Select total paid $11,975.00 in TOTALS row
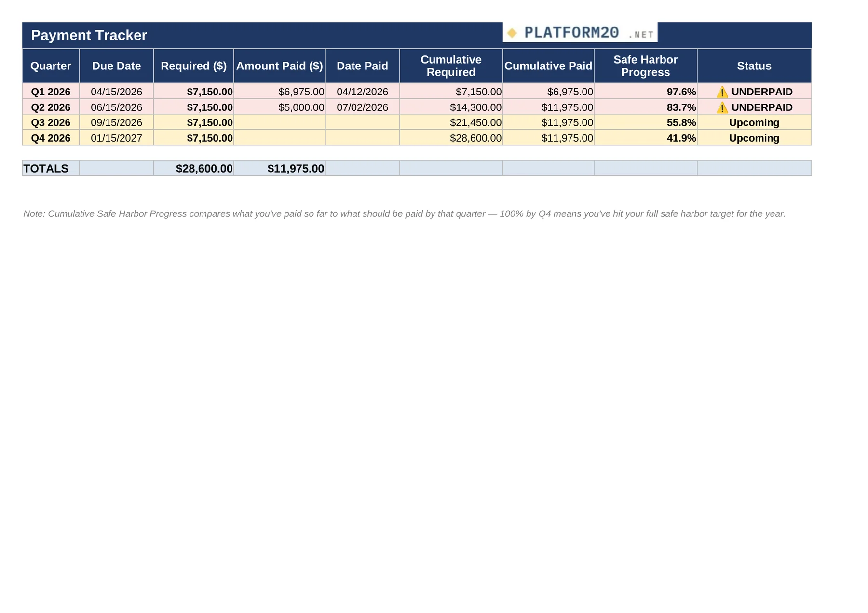The image size is (868, 613). click(279, 168)
